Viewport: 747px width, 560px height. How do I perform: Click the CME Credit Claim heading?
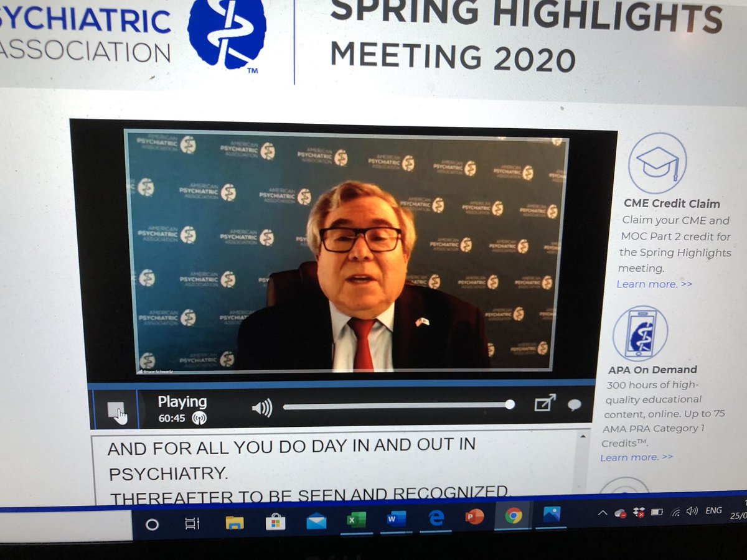point(672,203)
